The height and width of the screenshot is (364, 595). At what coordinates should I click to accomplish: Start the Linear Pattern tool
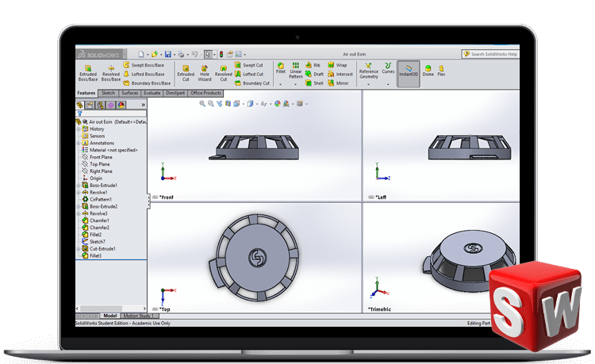tap(296, 70)
